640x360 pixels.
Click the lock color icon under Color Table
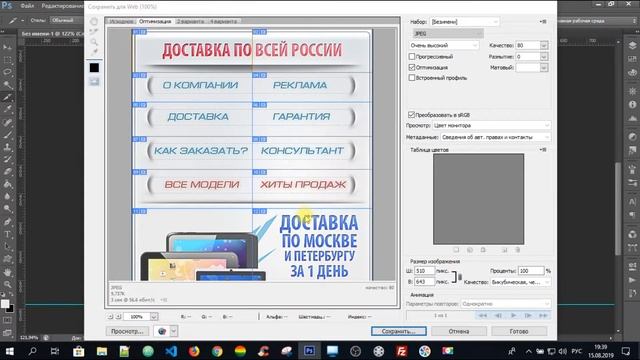483,250
